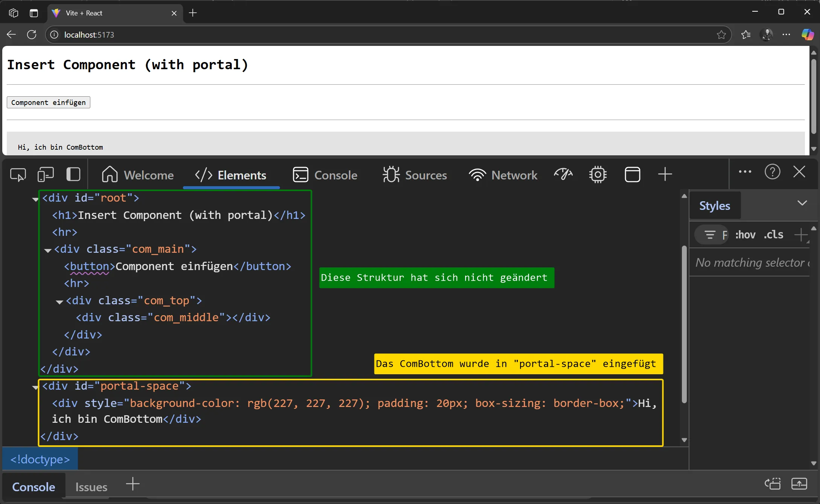Toggle the DevTools sidebar dock icon
Image resolution: width=820 pixels, height=504 pixels.
pos(73,175)
